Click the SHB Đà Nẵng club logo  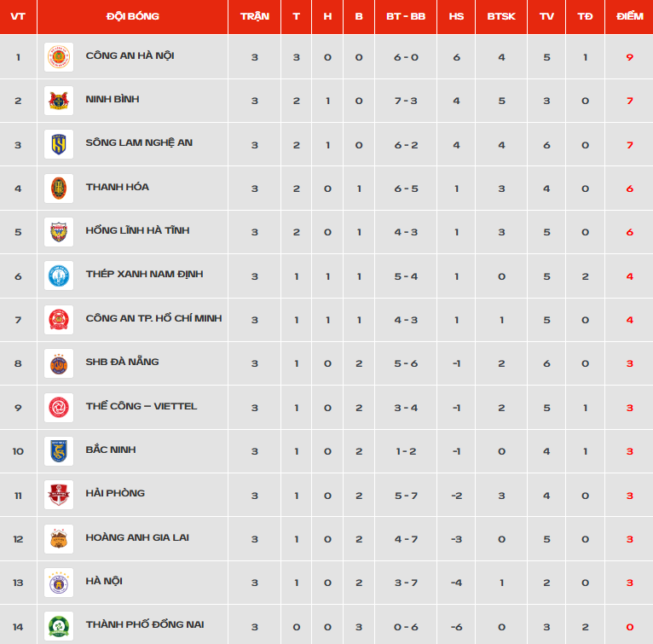(59, 363)
